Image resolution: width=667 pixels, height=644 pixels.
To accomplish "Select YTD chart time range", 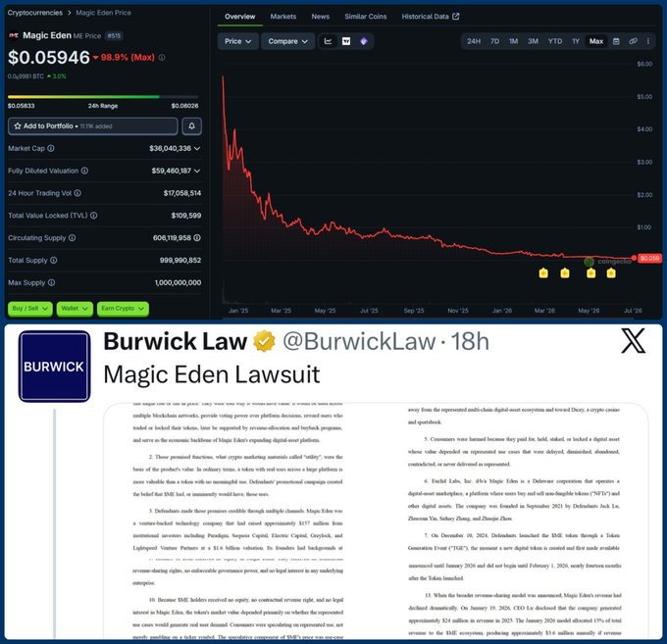I will click(555, 41).
